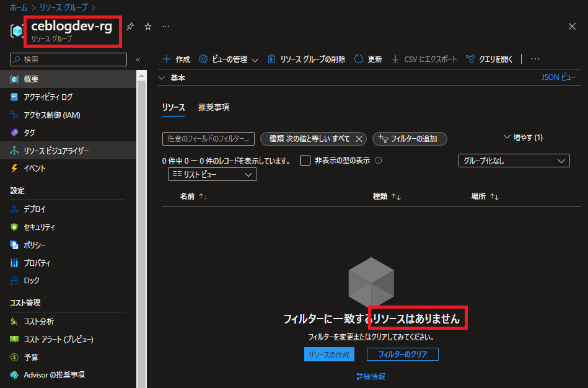This screenshot has width=588, height=388.
Task: Open the JSON ビュー link
Action: coord(558,77)
